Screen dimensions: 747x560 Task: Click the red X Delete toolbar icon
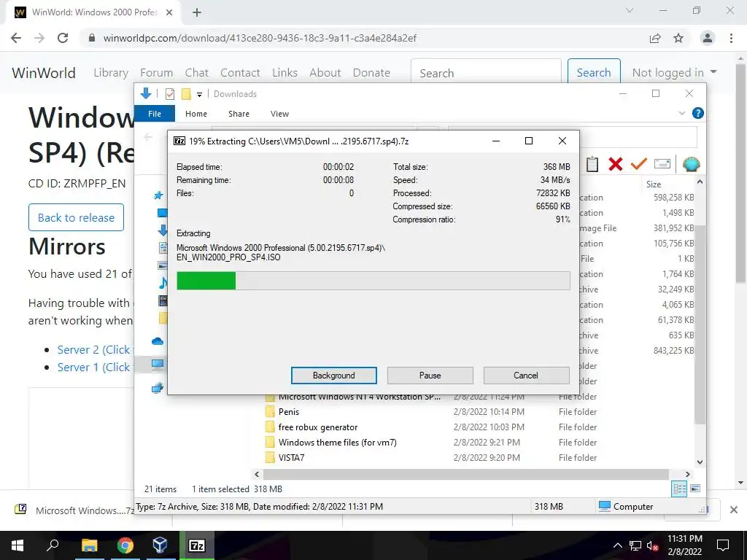point(616,164)
